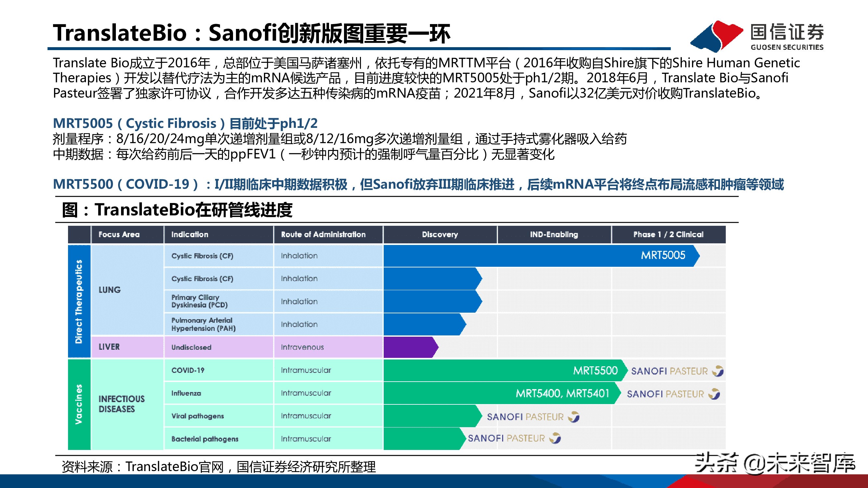Click the Intravenous route cell
The image size is (868, 488).
tap(328, 347)
